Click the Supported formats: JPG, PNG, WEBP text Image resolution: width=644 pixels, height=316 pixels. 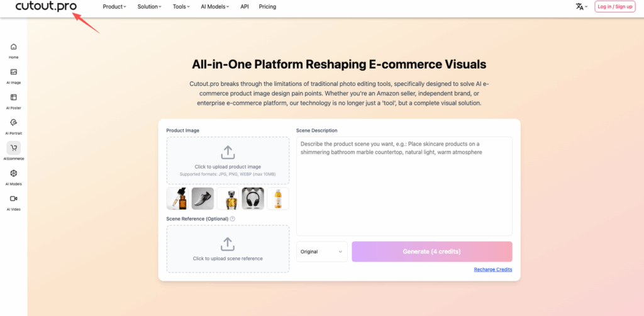coord(228,174)
